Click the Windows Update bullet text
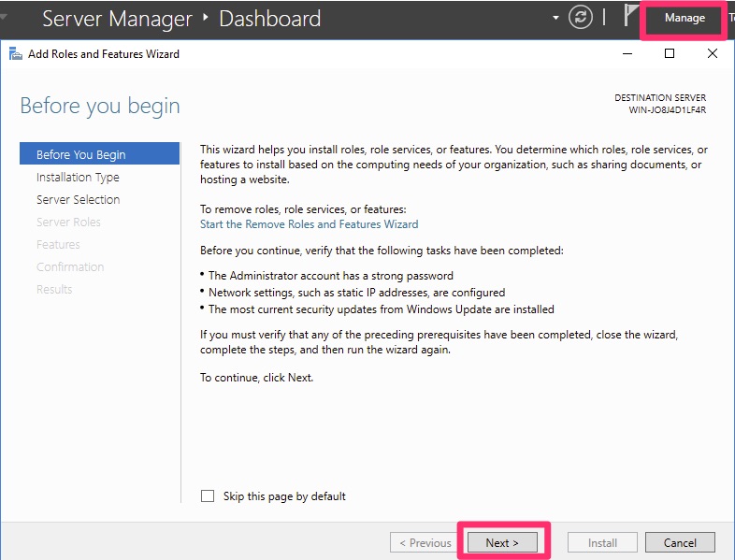This screenshot has width=735, height=560. coord(382,309)
